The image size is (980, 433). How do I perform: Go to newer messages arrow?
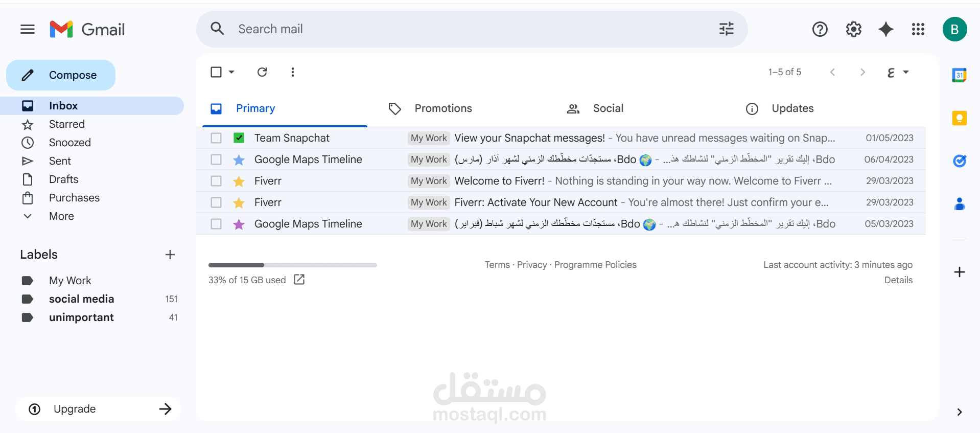[x=832, y=72]
